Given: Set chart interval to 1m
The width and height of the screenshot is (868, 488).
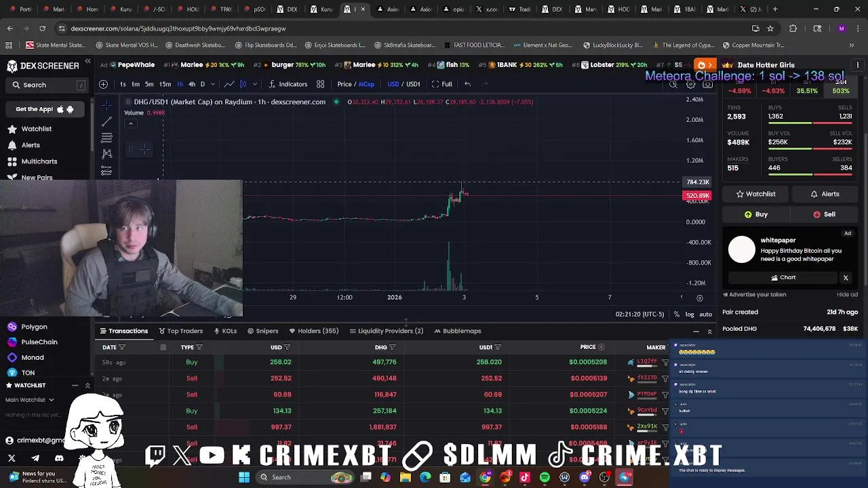Looking at the screenshot, I should pos(135,84).
